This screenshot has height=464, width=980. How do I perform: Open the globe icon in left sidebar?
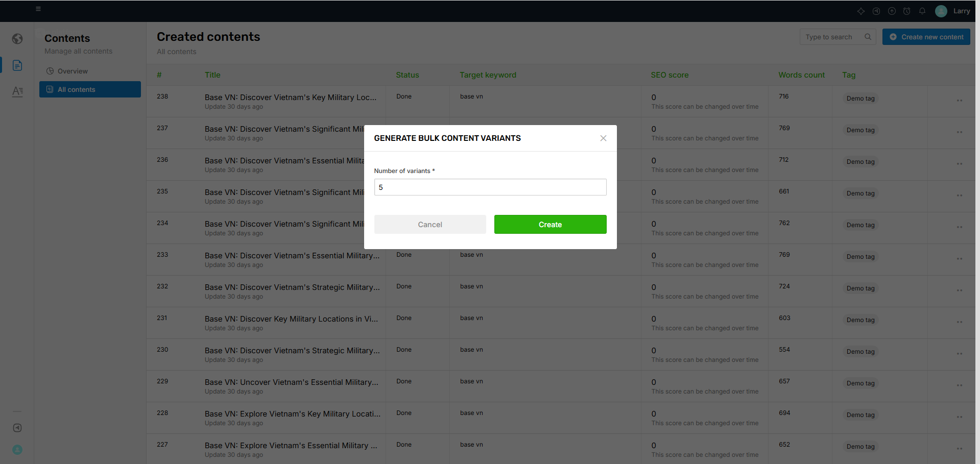(17, 39)
